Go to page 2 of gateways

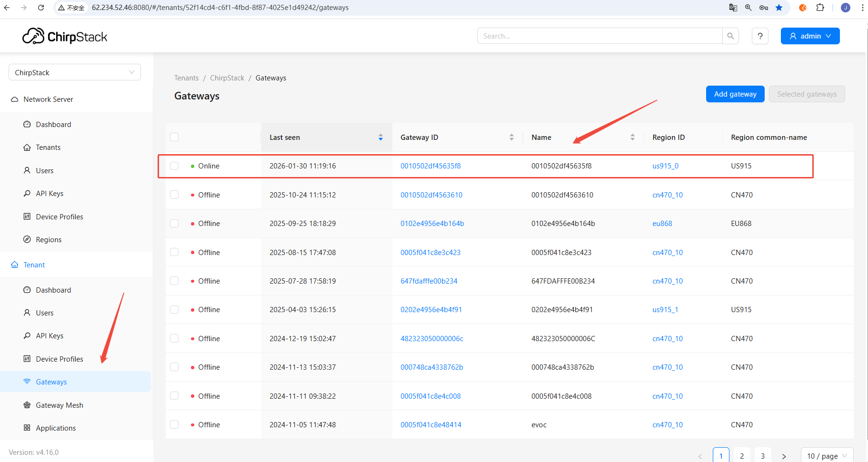(x=742, y=456)
